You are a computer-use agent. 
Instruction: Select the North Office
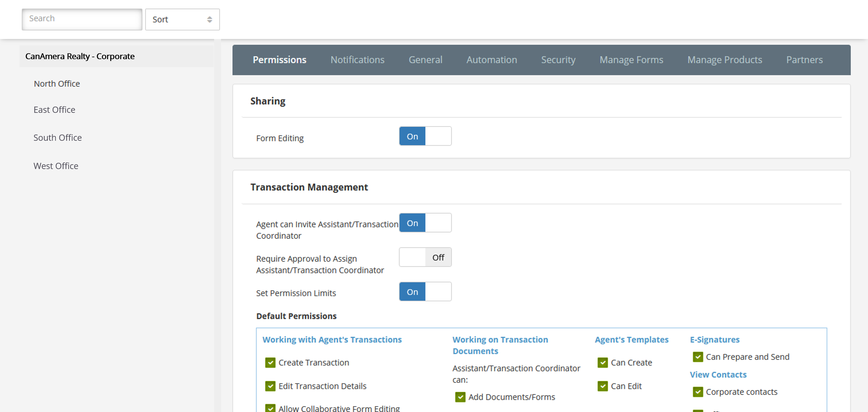(57, 83)
